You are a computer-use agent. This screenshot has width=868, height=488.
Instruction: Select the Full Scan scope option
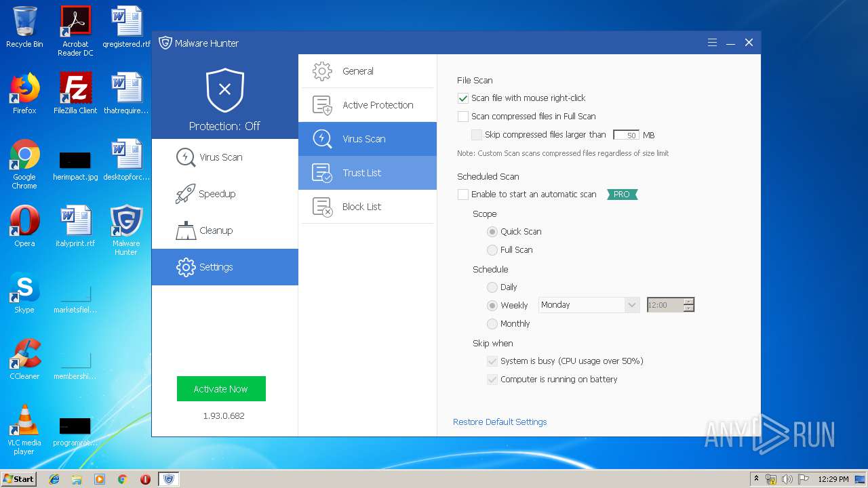click(492, 250)
